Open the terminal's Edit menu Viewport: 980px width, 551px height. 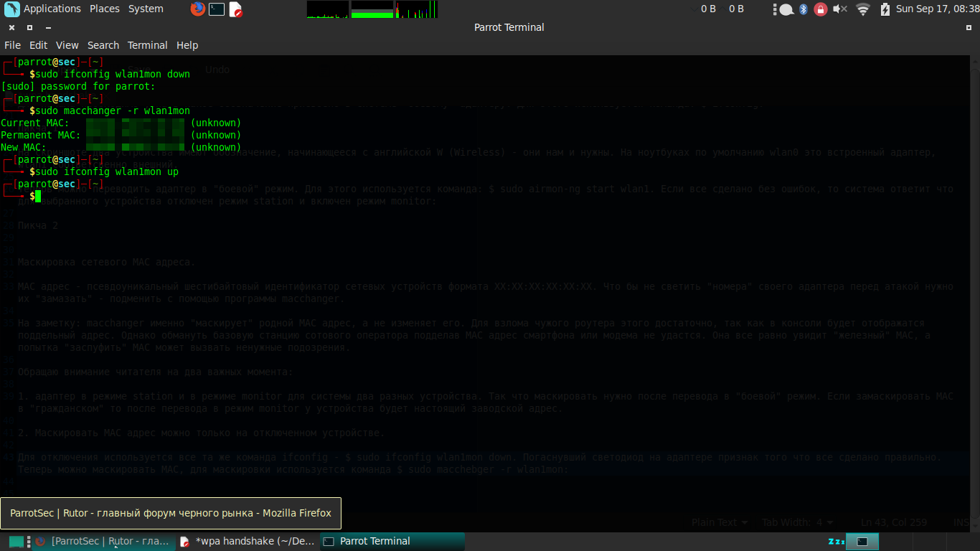tap(38, 45)
